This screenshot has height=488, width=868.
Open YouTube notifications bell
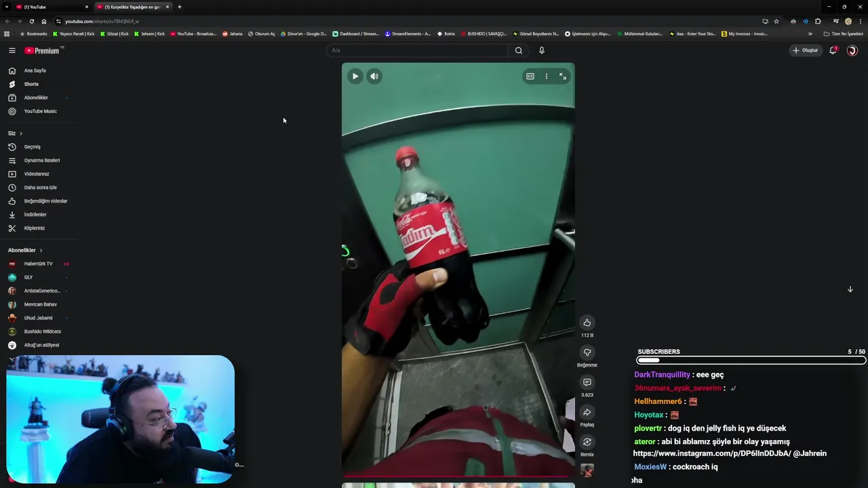(x=833, y=50)
